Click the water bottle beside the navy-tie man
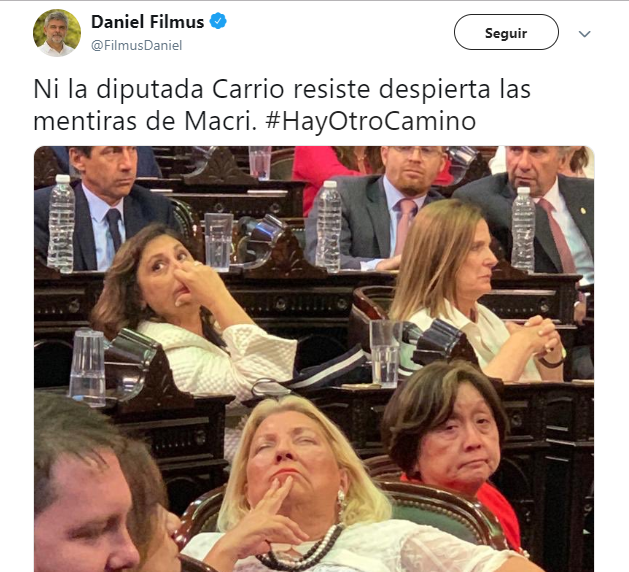Screen dimensions: 629x572 (61, 224)
